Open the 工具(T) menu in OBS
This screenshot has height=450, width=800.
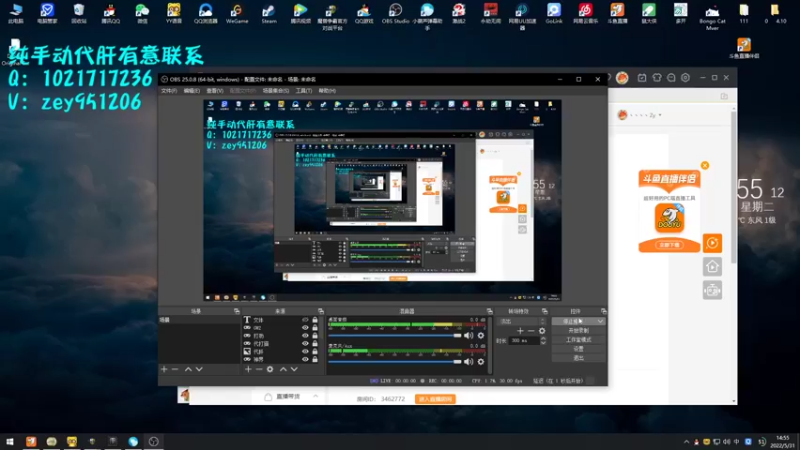(x=304, y=91)
